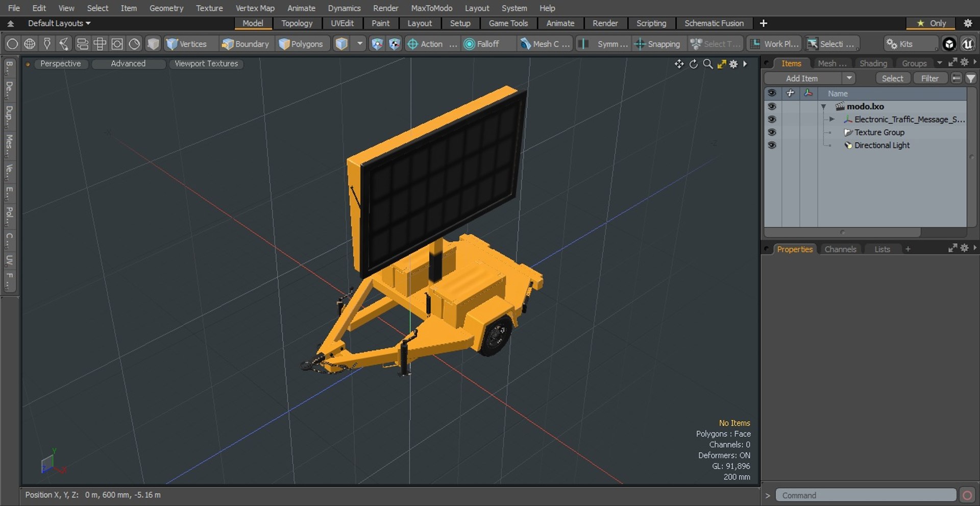980x506 pixels.
Task: Click the viewport zoom magnifier icon
Action: [x=707, y=64]
